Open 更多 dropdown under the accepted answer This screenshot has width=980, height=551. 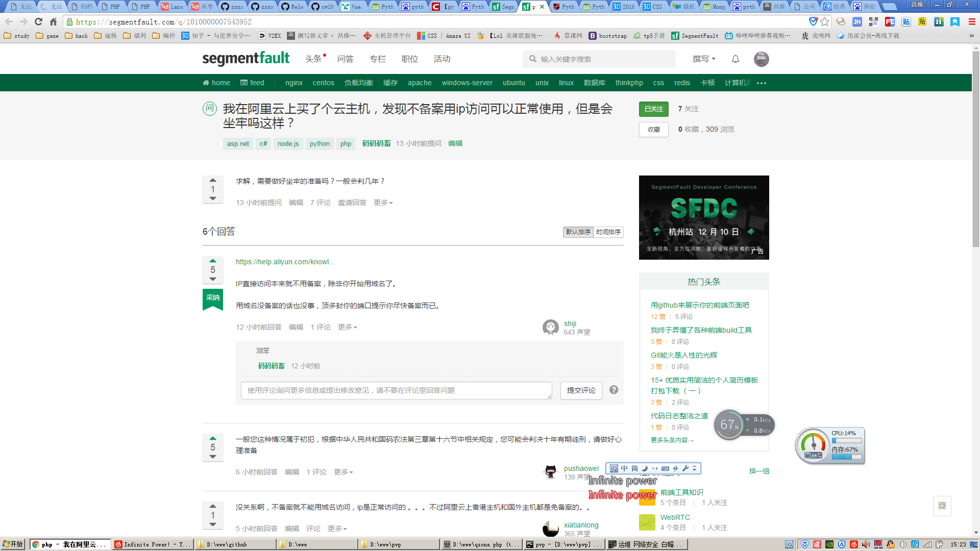[x=347, y=327]
